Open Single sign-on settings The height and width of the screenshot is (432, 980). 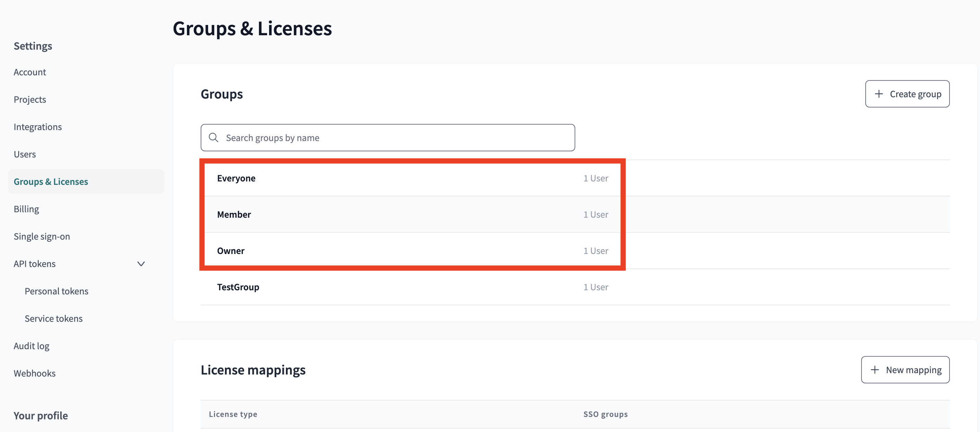click(42, 236)
